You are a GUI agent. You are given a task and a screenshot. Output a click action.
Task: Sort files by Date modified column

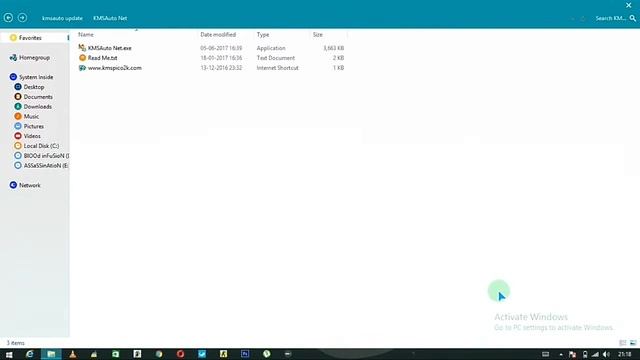(x=218, y=35)
